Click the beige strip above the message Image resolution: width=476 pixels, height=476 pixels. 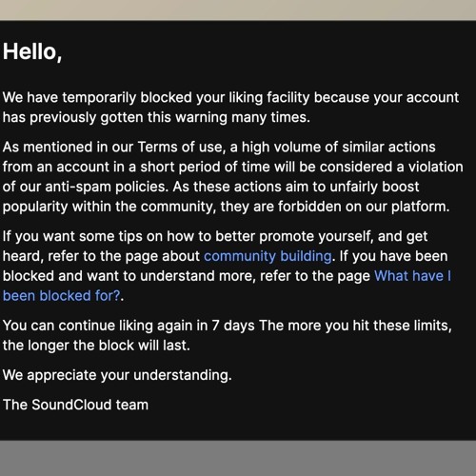tap(238, 10)
